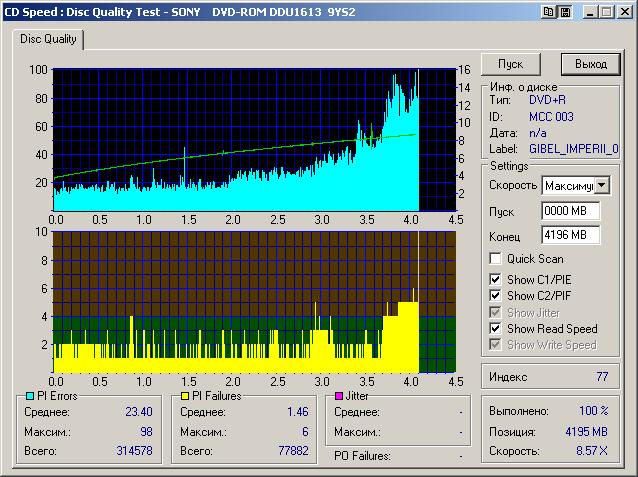Disable Show Read Speed checkbox
This screenshot has height=477, width=638.
(x=495, y=328)
